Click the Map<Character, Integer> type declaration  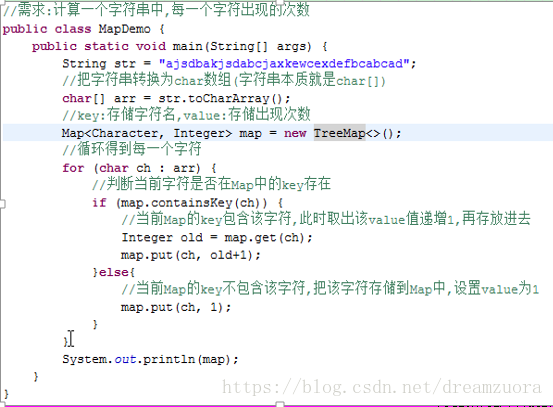pyautogui.click(x=147, y=133)
